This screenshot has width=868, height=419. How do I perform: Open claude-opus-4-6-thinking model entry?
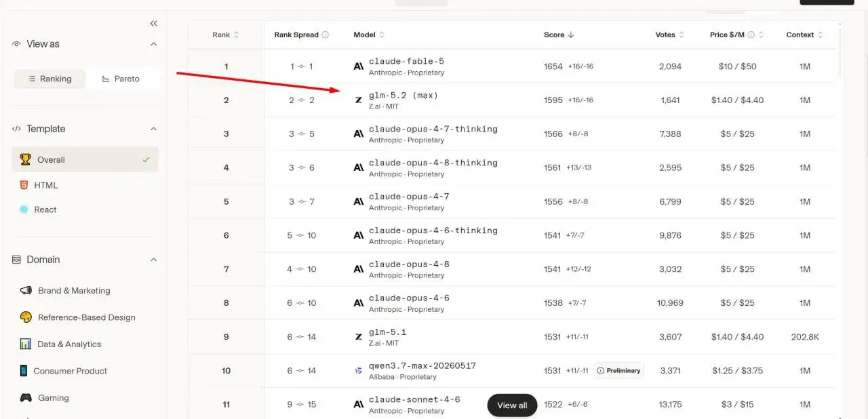tap(433, 231)
